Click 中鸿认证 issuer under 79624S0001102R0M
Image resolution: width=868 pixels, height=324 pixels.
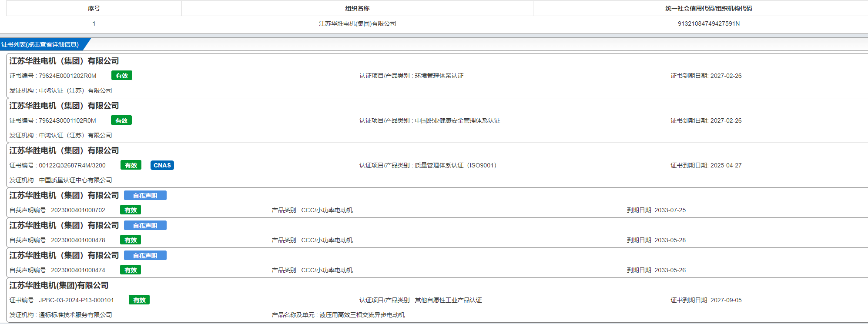click(x=75, y=135)
